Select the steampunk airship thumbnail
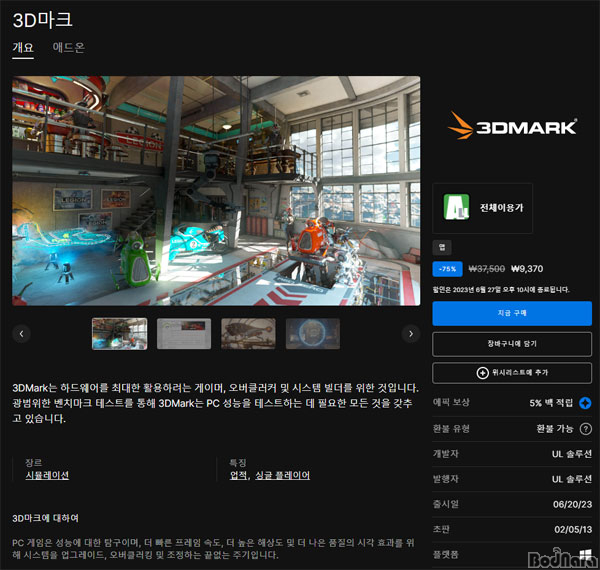The height and width of the screenshot is (570, 600). (248, 334)
